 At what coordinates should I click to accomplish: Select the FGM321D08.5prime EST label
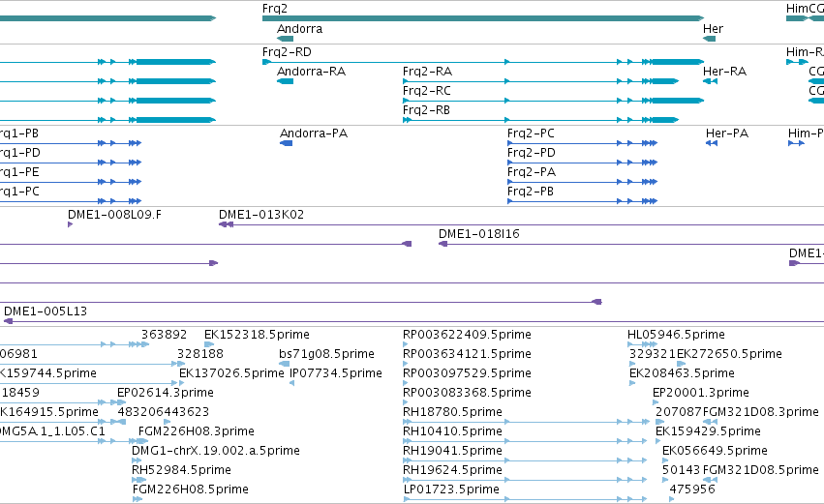tap(760, 470)
